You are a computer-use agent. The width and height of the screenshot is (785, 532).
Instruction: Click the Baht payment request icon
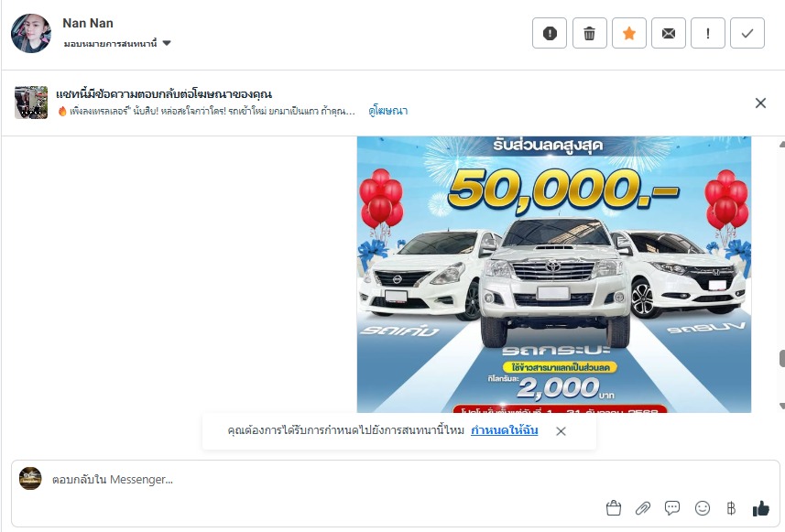[731, 508]
